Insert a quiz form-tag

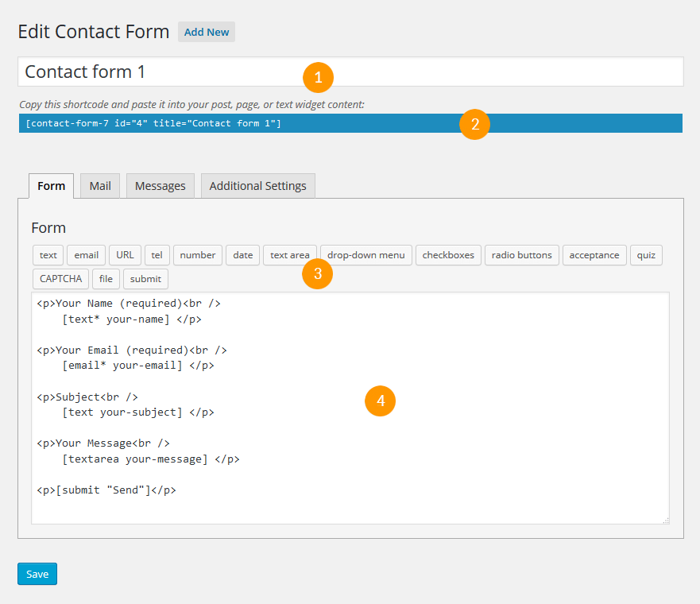[x=646, y=255]
